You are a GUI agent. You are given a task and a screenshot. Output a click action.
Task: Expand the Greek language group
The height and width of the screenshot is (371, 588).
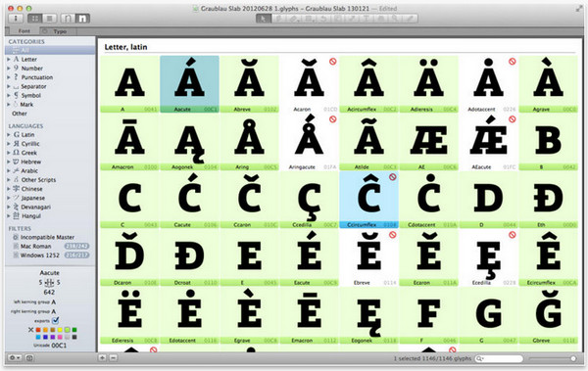9,153
